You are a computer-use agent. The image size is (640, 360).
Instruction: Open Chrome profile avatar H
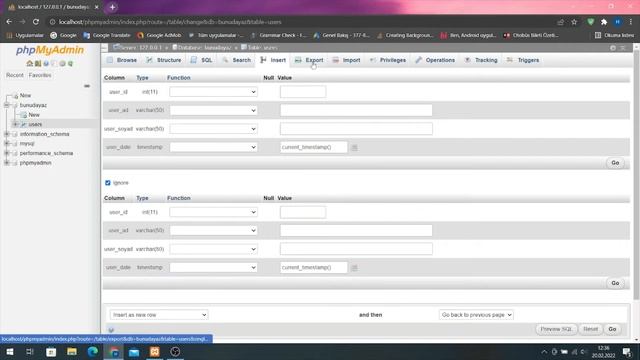[618, 22]
